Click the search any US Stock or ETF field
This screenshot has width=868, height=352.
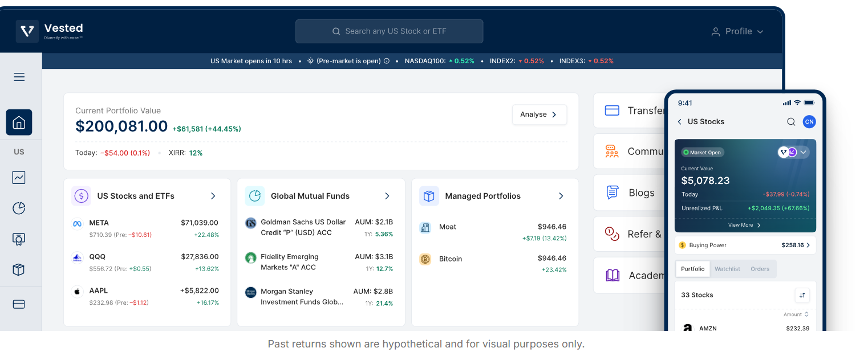click(389, 31)
